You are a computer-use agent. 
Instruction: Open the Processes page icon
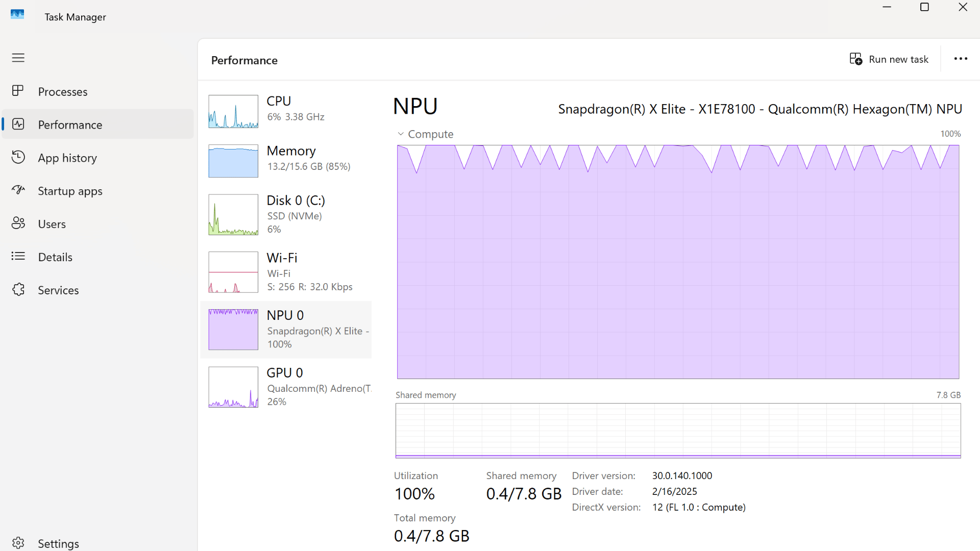pos(18,91)
